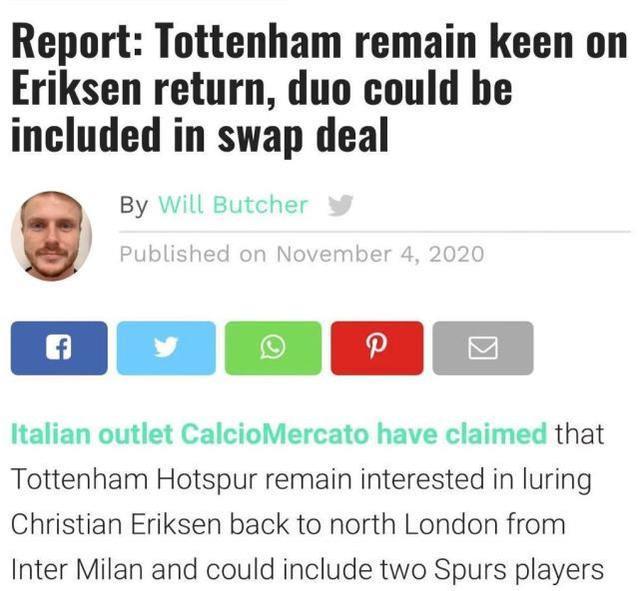Email the article using envelope button
This screenshot has height=591, width=640.
(483, 348)
